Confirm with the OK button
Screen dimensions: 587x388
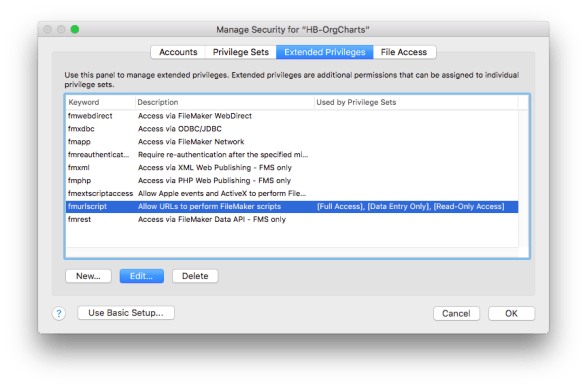(x=511, y=313)
